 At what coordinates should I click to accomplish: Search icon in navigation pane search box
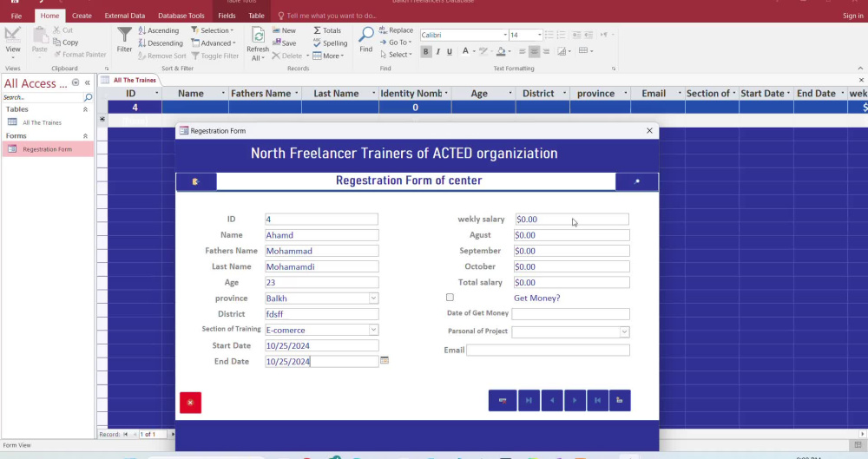tap(88, 97)
